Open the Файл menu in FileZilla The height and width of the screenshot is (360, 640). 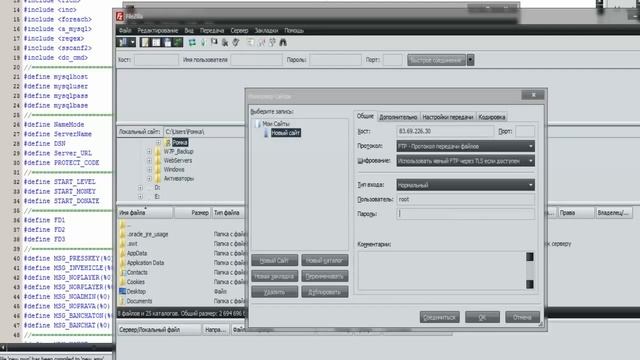point(125,31)
